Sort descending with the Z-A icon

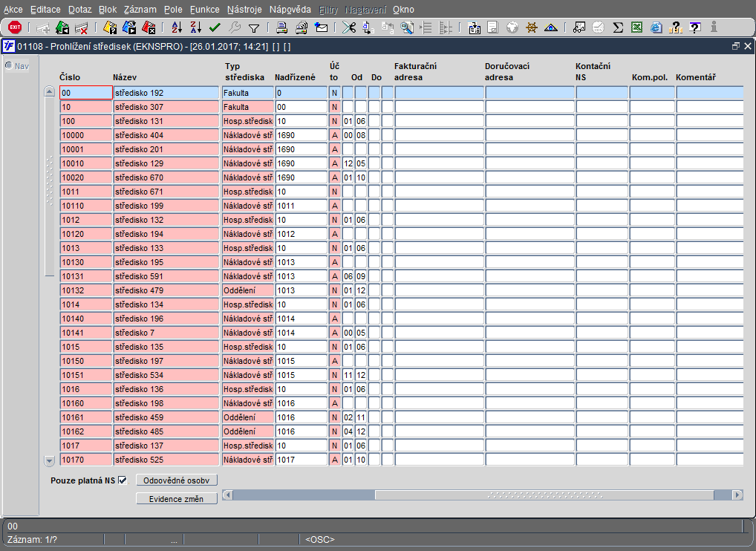click(195, 27)
